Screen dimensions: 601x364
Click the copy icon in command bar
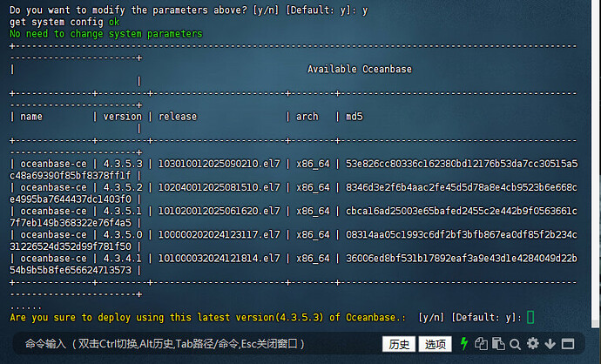click(481, 344)
